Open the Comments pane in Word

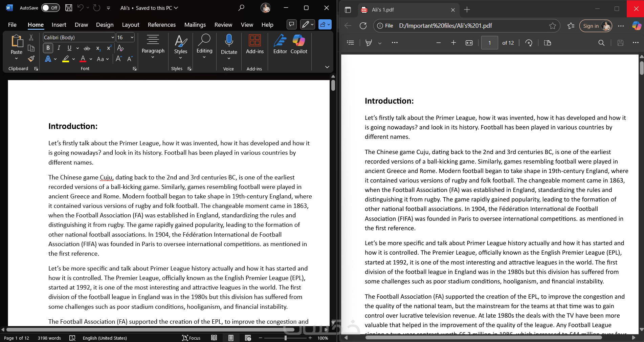[x=291, y=24]
